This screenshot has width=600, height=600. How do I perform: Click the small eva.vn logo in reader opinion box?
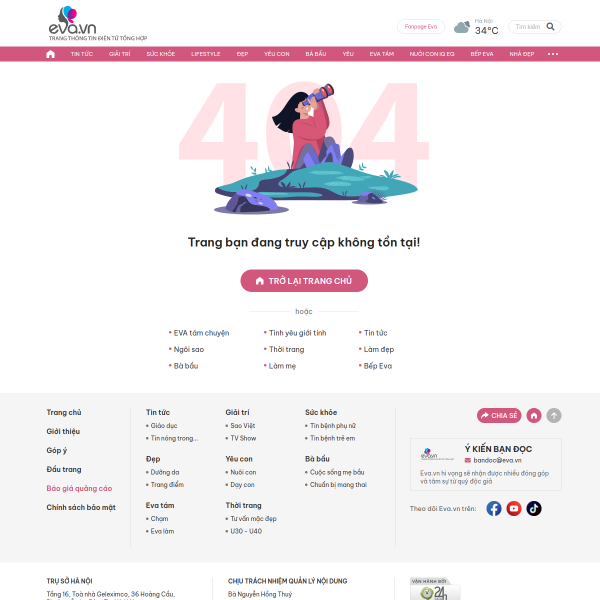point(436,454)
